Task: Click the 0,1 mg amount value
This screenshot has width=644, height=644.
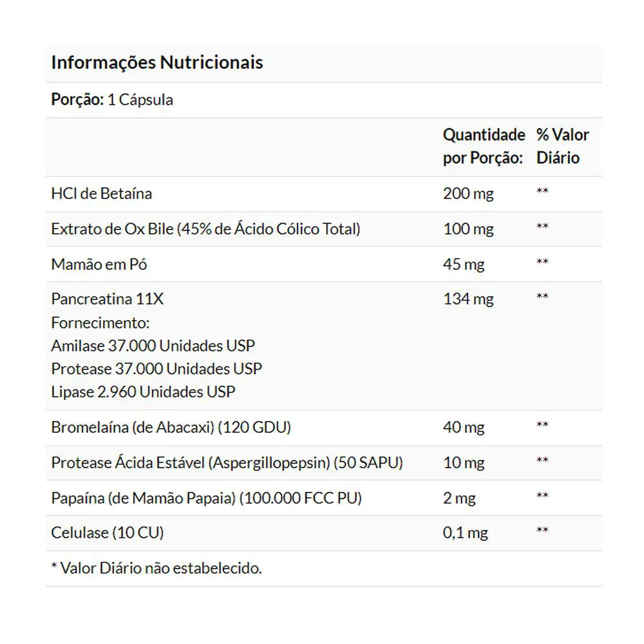Action: pos(465,533)
